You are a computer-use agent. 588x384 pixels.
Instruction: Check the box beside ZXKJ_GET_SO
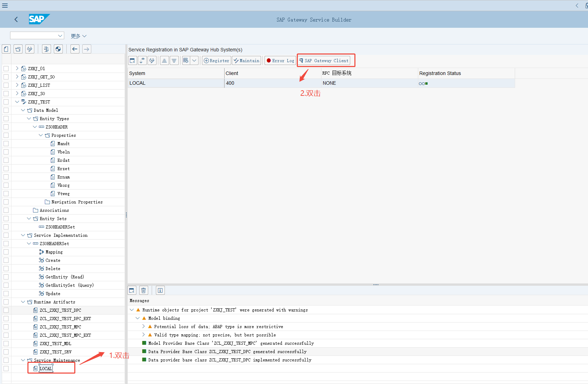(x=6, y=77)
